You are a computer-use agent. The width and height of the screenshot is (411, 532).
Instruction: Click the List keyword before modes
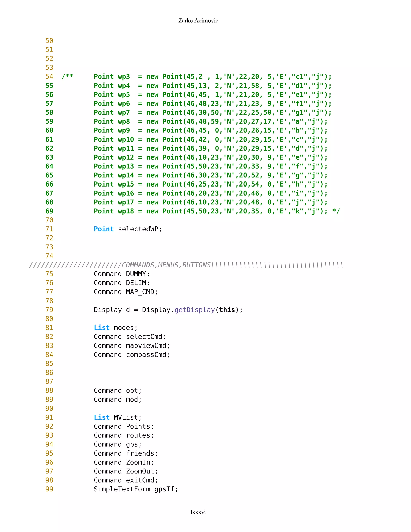pyautogui.click(x=102, y=328)
